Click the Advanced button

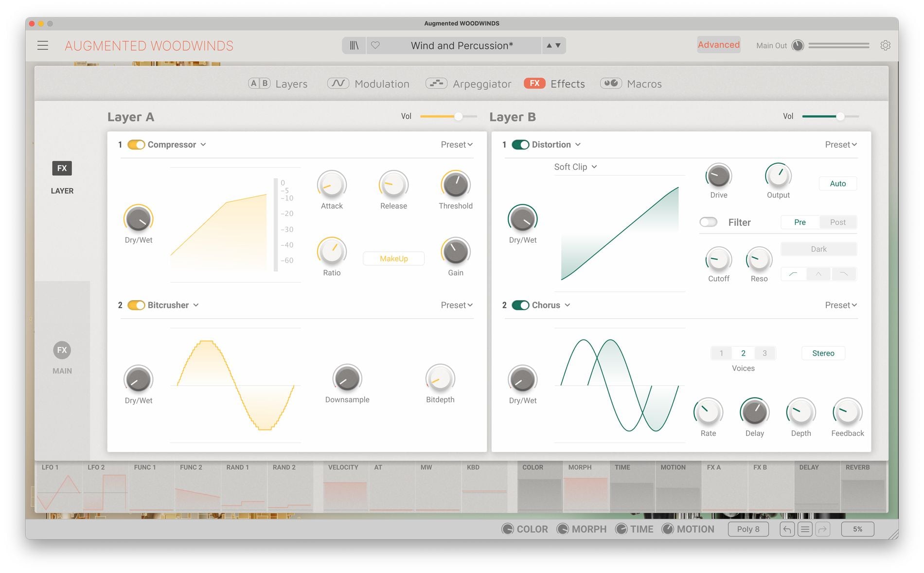(x=718, y=45)
